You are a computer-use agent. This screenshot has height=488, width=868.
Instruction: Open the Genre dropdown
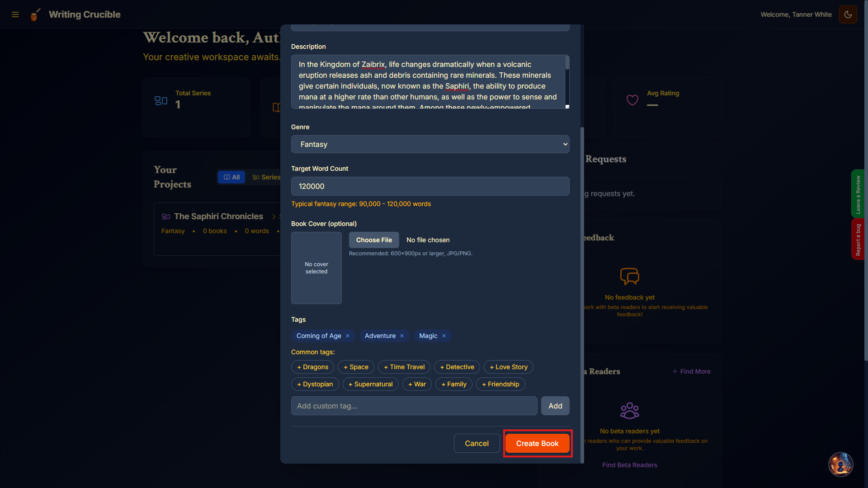click(x=430, y=144)
